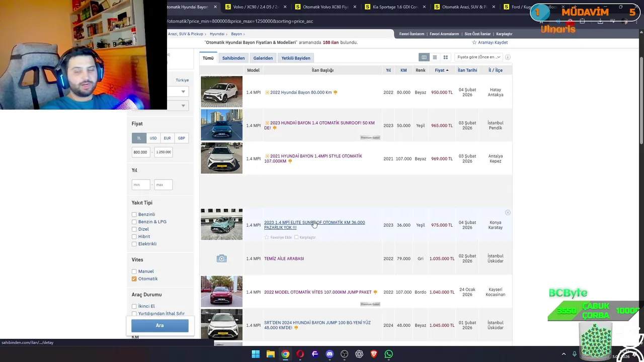Image resolution: width=644 pixels, height=362 pixels.
Task: Uncheck the Otomatik gearbox checkbox
Action: [x=134, y=279]
